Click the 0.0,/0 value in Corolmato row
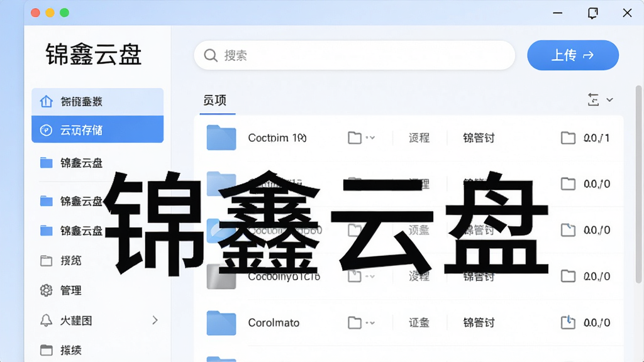Image resolution: width=644 pixels, height=362 pixels. [x=597, y=323]
